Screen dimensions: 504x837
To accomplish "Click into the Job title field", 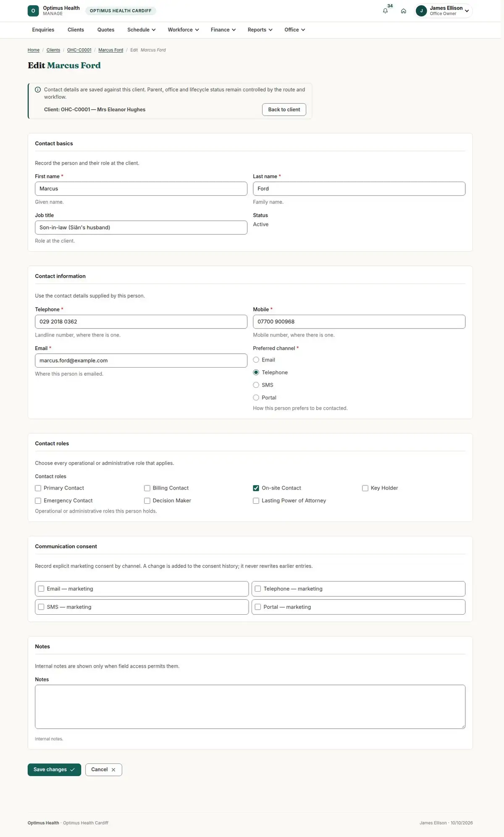I will [141, 227].
